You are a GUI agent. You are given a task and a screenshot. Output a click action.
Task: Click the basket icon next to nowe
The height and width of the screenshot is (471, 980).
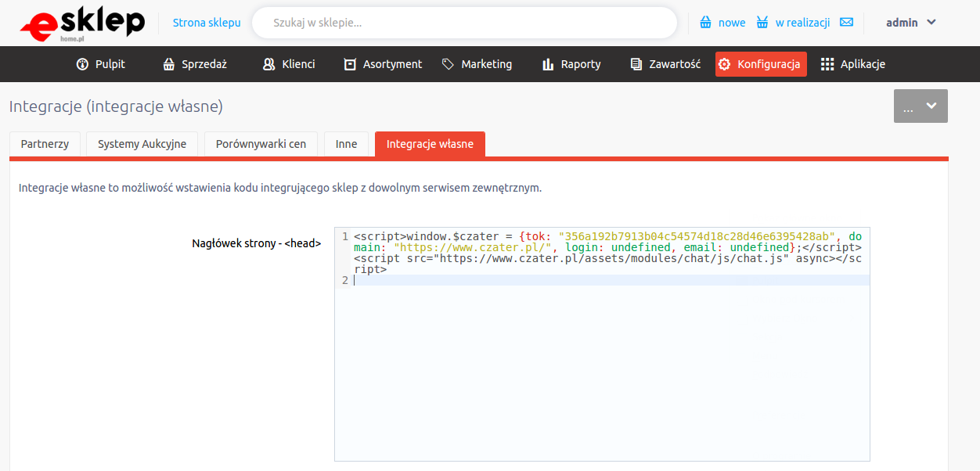[x=705, y=23]
